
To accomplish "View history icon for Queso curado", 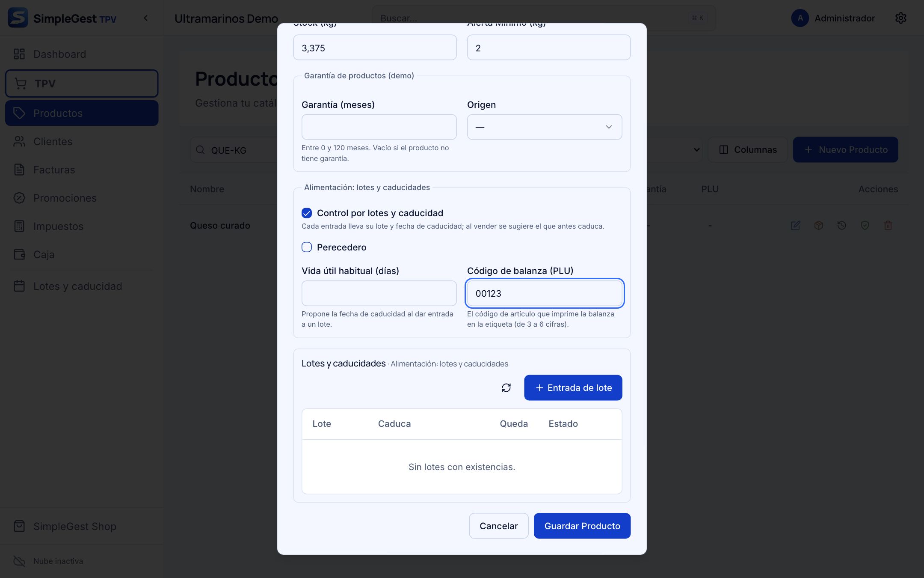I will (x=841, y=226).
